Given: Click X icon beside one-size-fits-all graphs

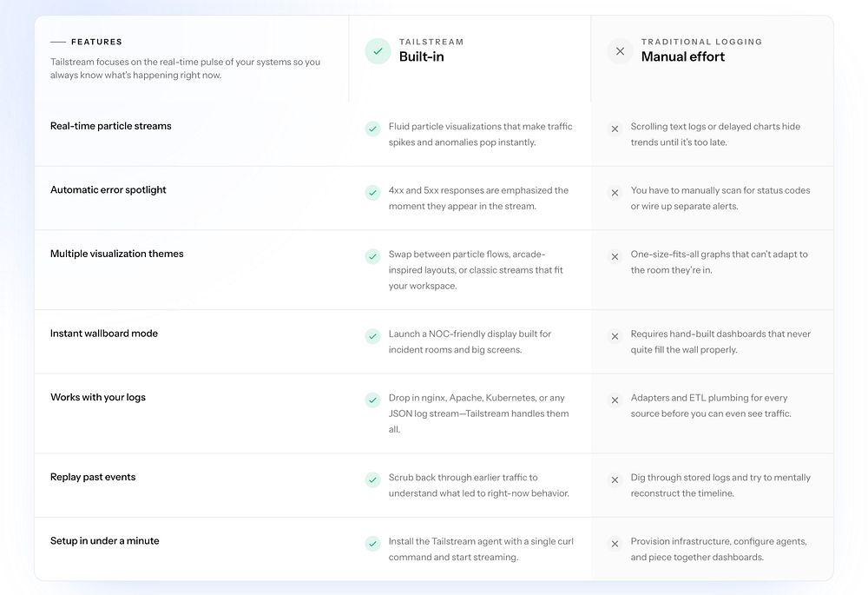Looking at the screenshot, I should [x=615, y=256].
